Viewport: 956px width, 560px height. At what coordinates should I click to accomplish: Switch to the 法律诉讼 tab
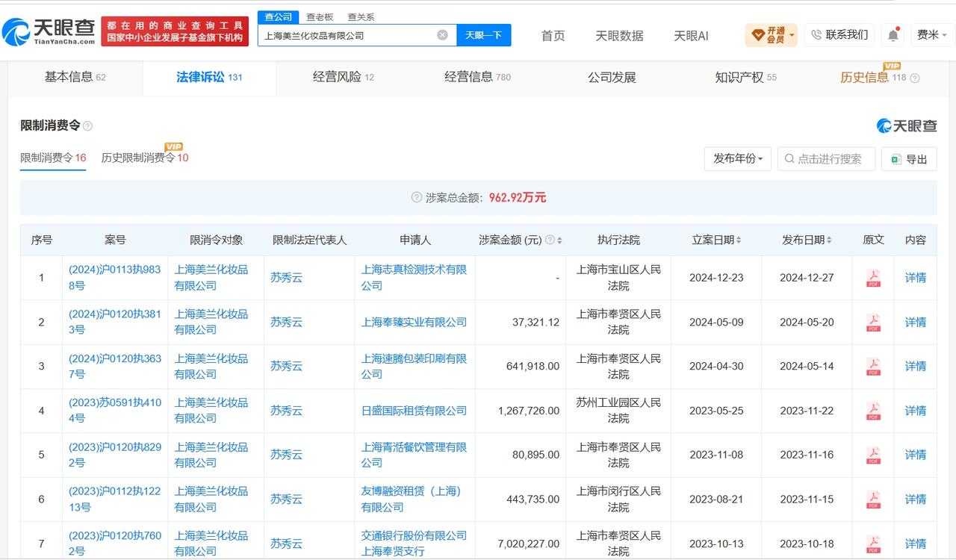click(209, 77)
